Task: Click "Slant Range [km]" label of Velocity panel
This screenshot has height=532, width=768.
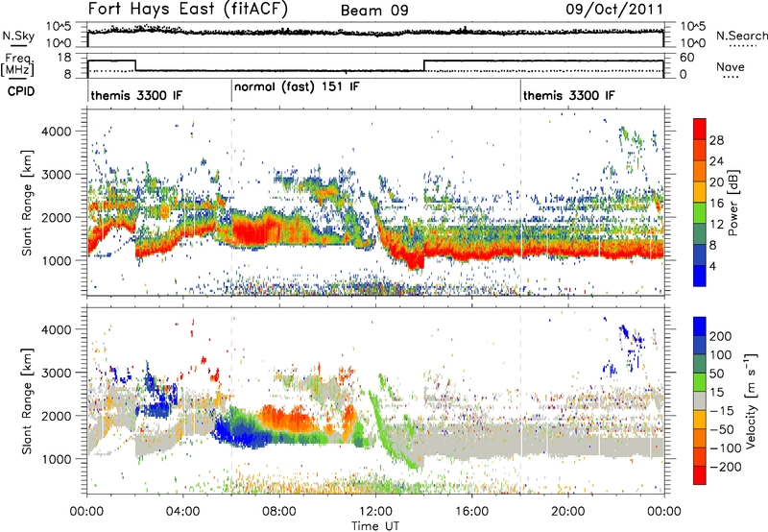Action: 27,401
